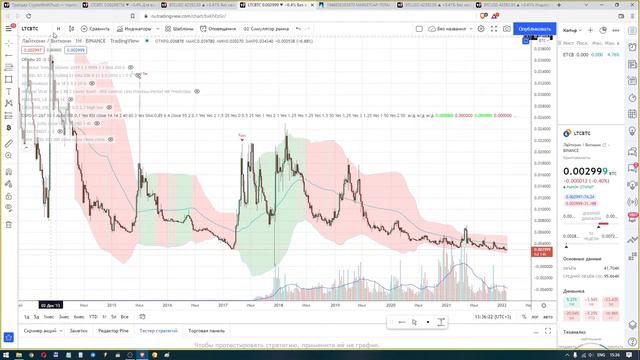Undo the last chart action
This screenshot has height=360, width=640.
[298, 29]
